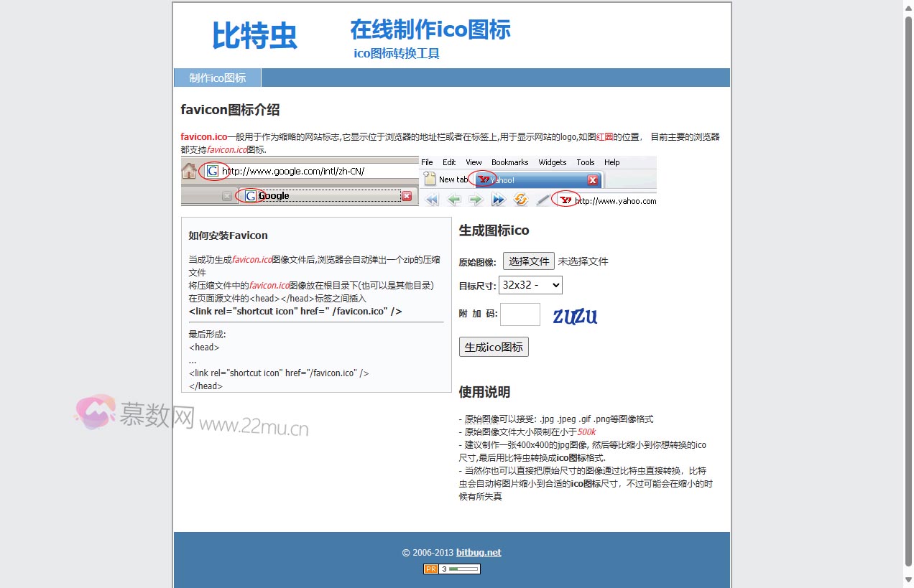914x588 pixels.
Task: Switch to the 制作ico图标 tab
Action: 216,78
